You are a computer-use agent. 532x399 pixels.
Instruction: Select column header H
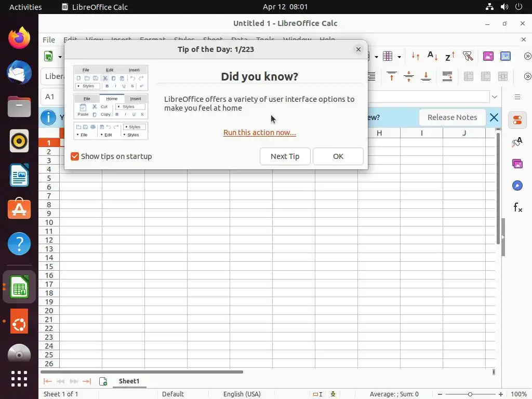[379, 133]
